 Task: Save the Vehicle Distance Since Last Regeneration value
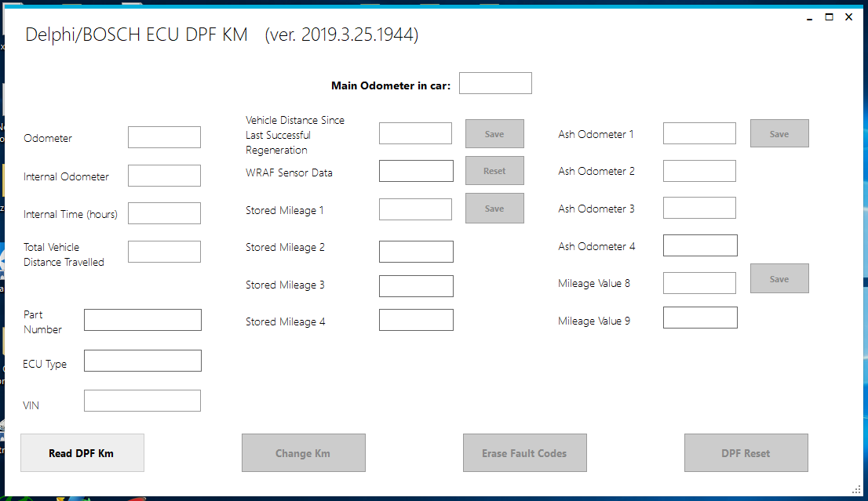[x=494, y=134]
